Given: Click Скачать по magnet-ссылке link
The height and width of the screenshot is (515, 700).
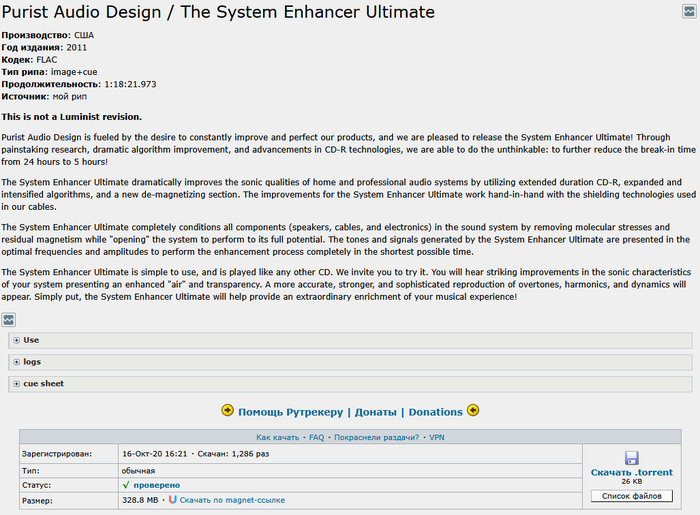Looking at the screenshot, I should point(232,499).
